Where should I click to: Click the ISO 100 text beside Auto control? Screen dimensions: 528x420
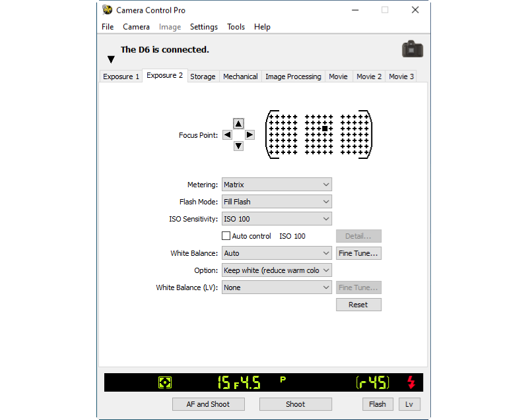point(292,236)
